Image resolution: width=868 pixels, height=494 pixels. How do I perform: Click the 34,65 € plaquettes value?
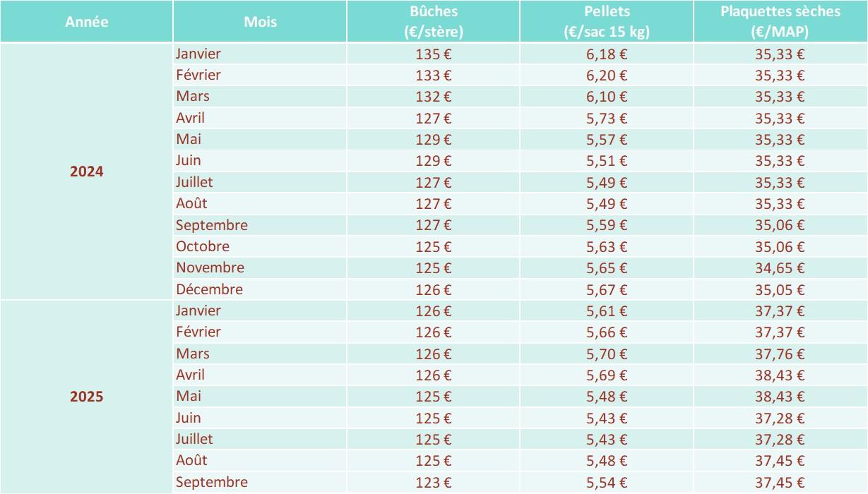click(x=780, y=267)
